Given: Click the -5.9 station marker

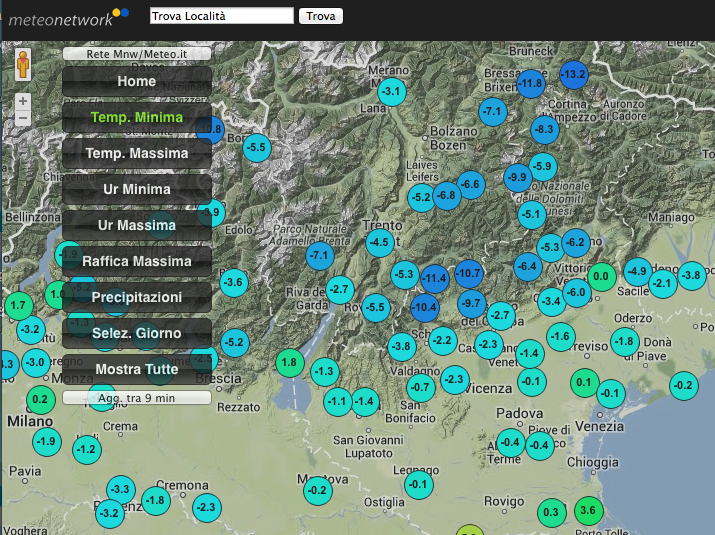Looking at the screenshot, I should coord(543,166).
